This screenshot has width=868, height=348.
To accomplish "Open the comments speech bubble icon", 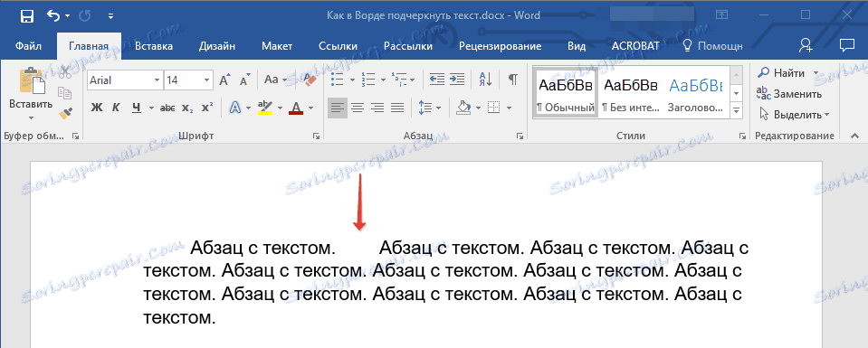I will 846,46.
